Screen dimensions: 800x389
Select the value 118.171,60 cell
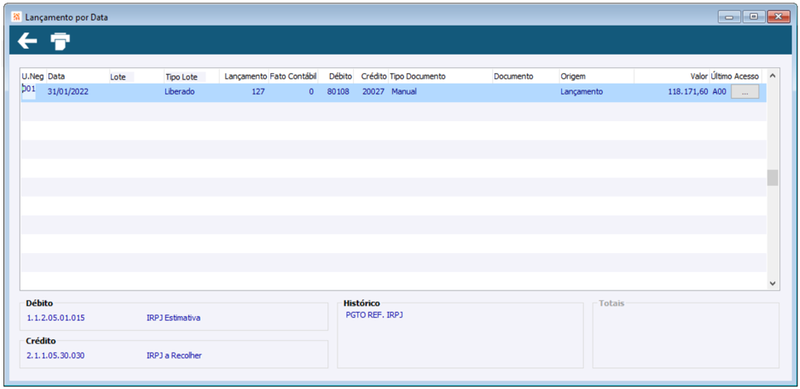[687, 92]
